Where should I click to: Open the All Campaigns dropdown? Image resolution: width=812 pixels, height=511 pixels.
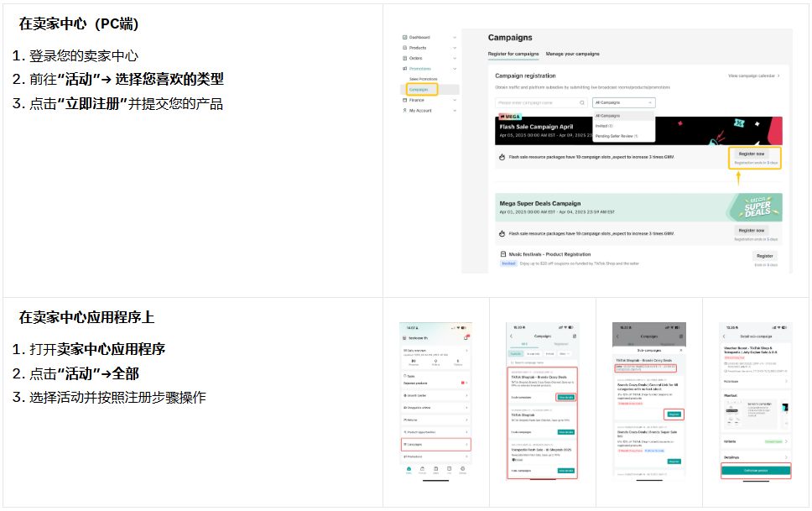[x=623, y=102]
